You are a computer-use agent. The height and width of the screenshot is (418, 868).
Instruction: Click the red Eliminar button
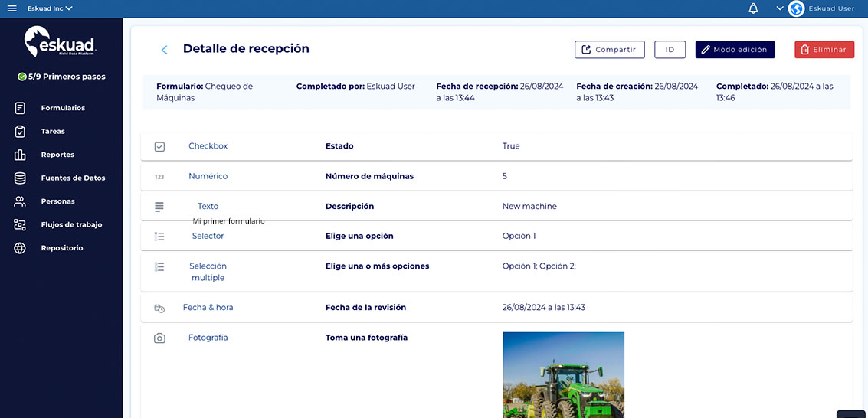click(x=824, y=50)
